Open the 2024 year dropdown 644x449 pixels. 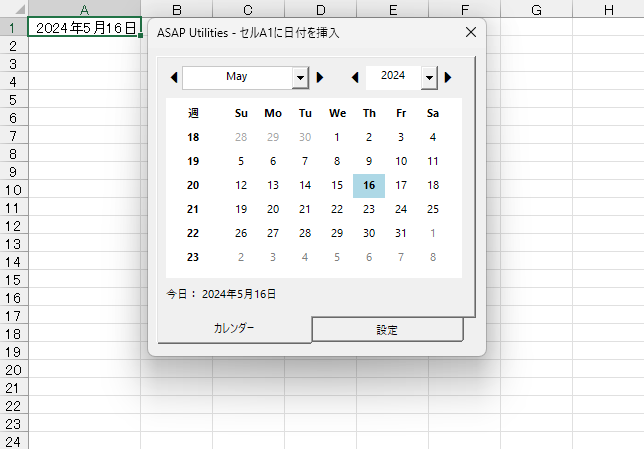429,78
